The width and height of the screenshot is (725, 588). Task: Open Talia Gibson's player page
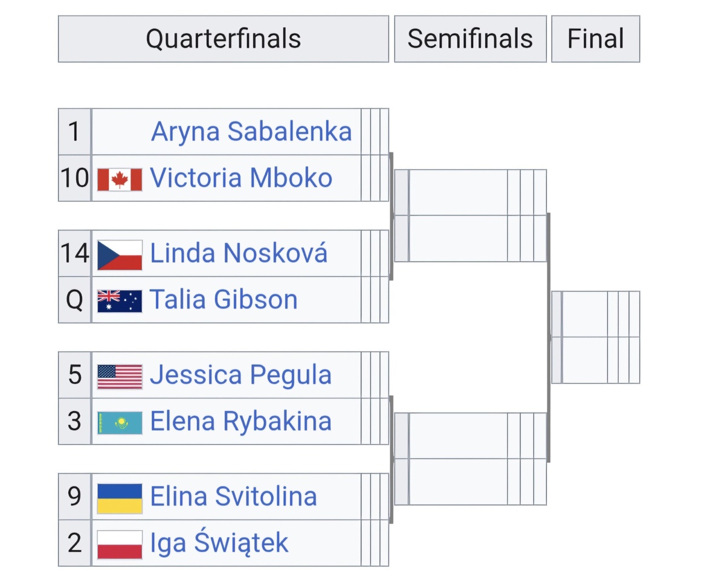[224, 300]
